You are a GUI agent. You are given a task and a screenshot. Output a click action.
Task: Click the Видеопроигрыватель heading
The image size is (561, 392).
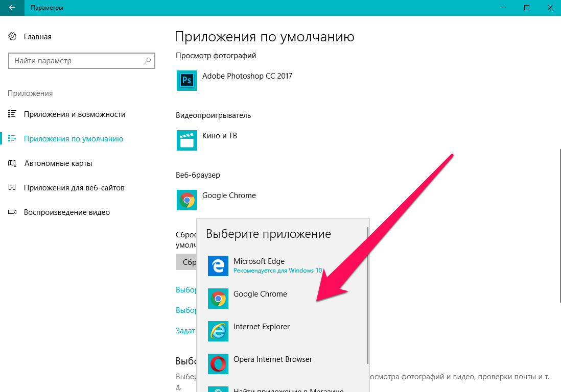click(213, 115)
